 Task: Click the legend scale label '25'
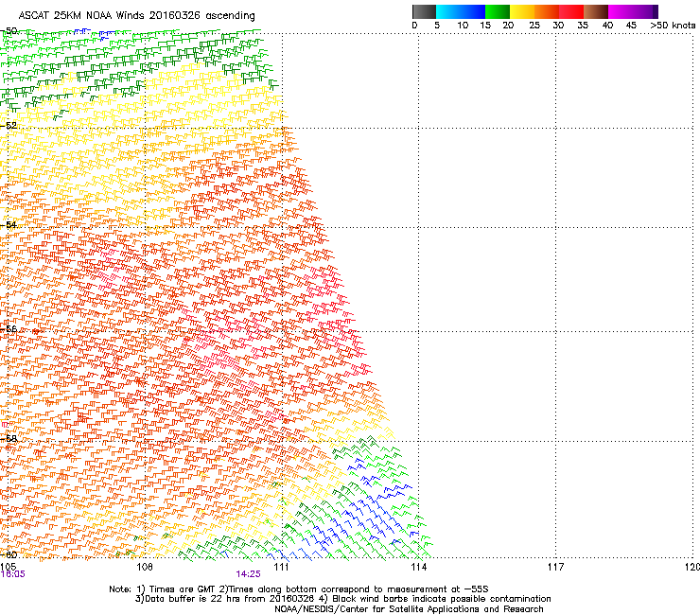click(534, 26)
